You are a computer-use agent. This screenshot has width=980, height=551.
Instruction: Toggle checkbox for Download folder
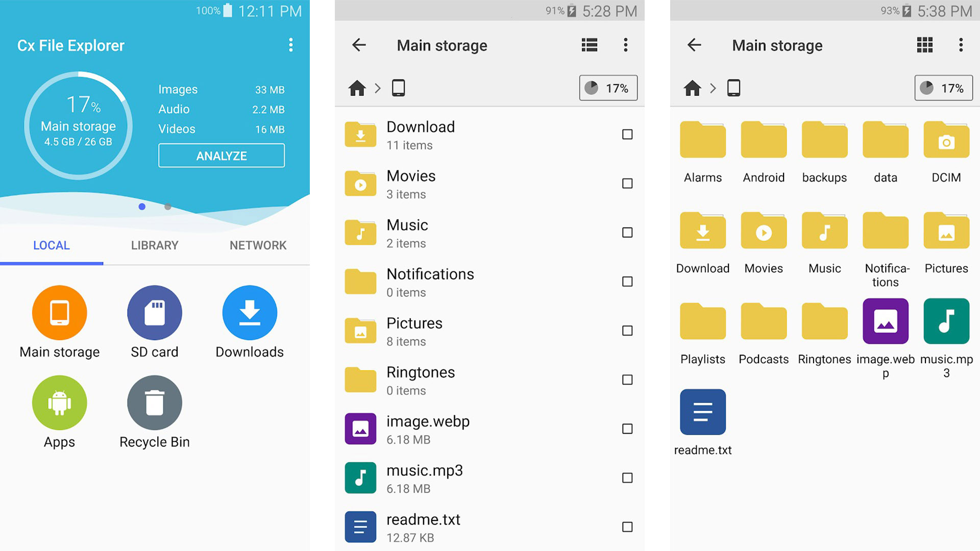pos(625,134)
